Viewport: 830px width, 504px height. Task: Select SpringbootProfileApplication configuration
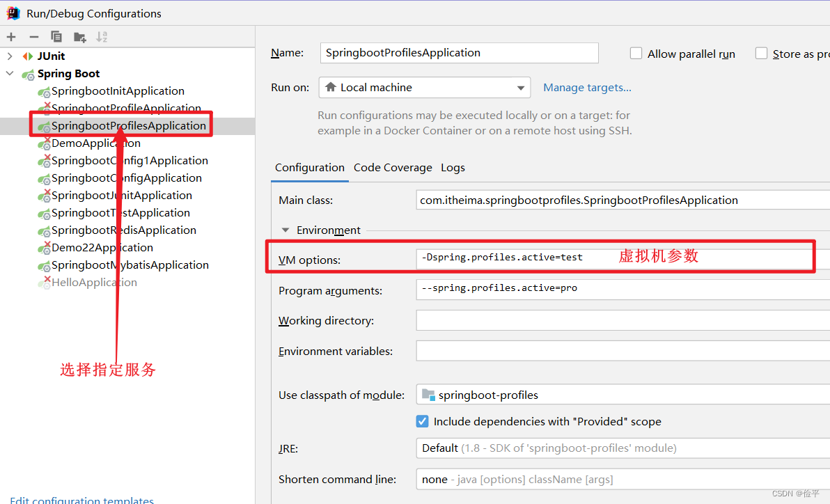pyautogui.click(x=127, y=108)
